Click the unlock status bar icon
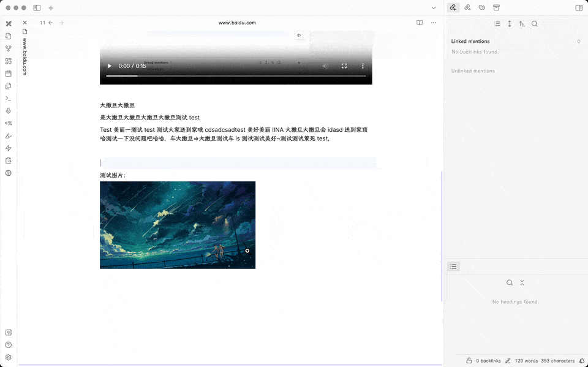 (x=469, y=361)
